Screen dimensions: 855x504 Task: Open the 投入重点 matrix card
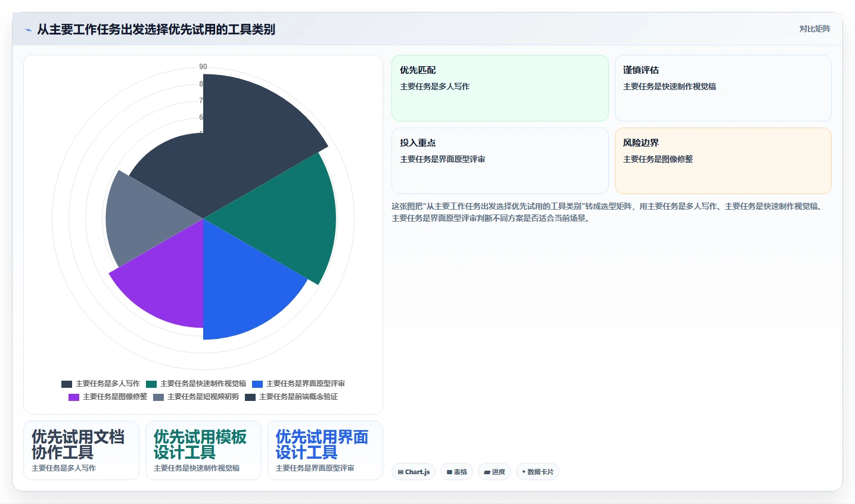(x=500, y=161)
